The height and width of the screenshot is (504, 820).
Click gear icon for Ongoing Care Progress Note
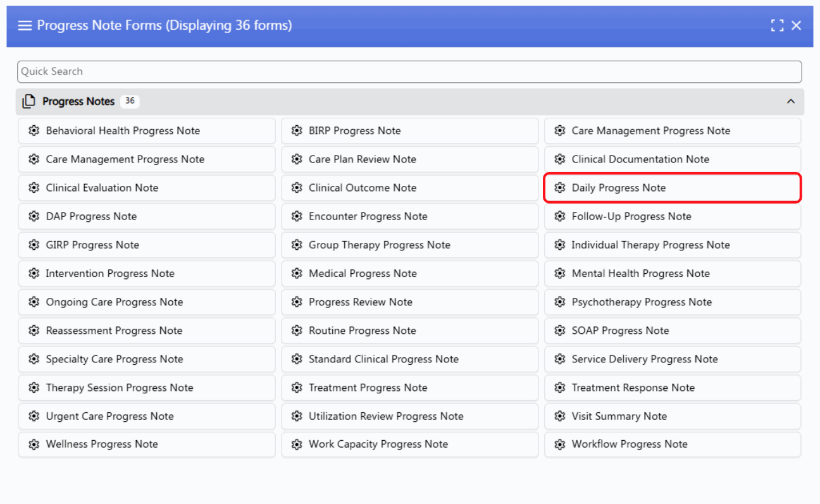(x=34, y=302)
